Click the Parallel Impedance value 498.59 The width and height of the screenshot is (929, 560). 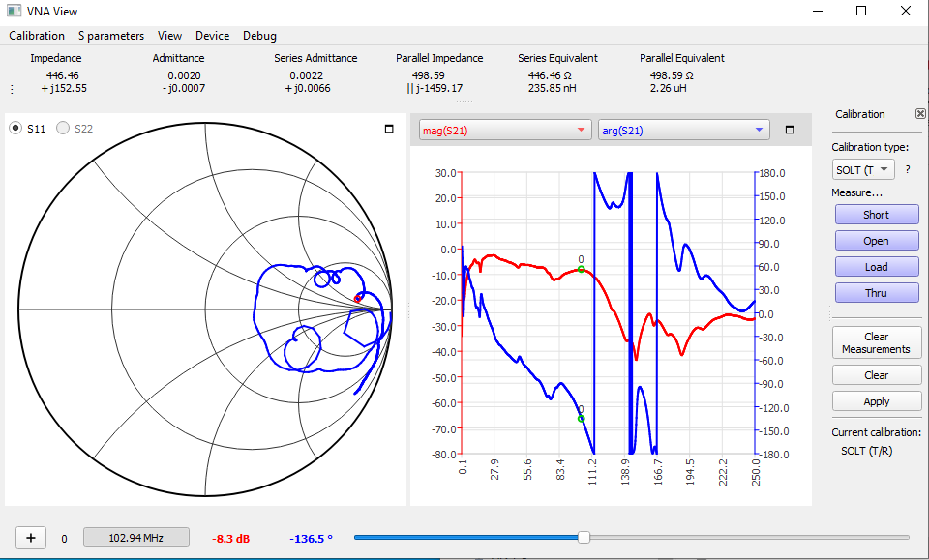coord(429,75)
